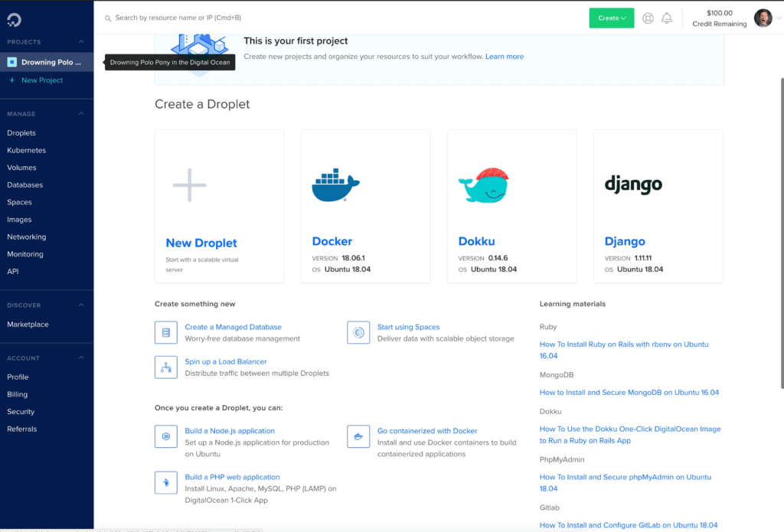Open Monitoring in the sidebar
This screenshot has width=784, height=532.
[x=25, y=254]
